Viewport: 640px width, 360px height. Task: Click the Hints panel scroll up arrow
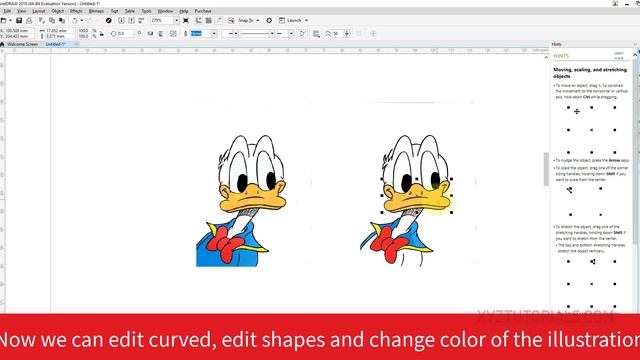point(636,54)
